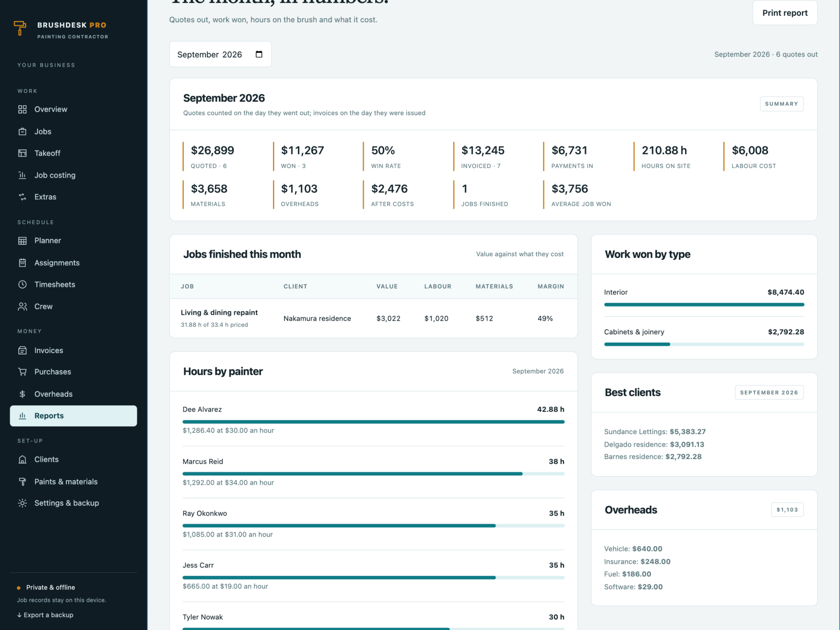Image resolution: width=840 pixels, height=630 pixels.
Task: Click the 210.88 h hours on site value
Action: coord(664,150)
